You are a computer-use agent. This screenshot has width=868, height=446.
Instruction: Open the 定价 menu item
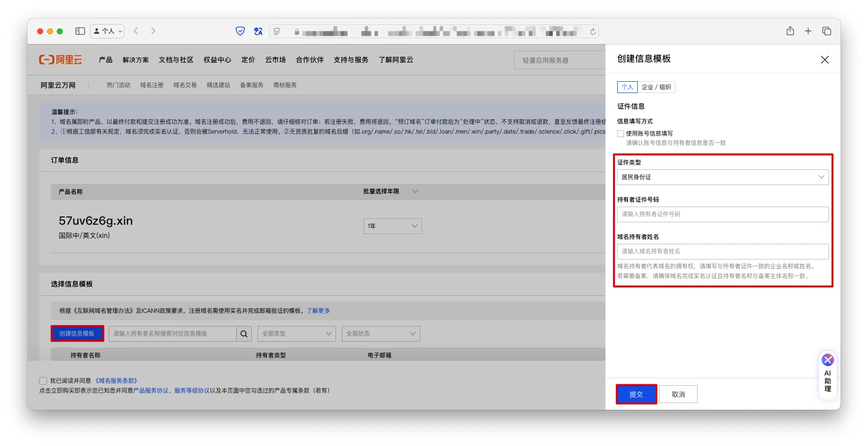[248, 60]
